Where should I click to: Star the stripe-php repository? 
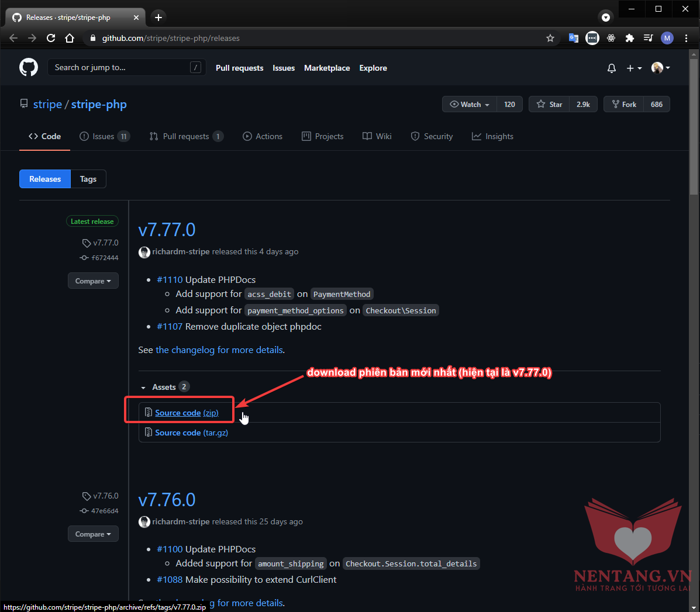click(x=549, y=105)
